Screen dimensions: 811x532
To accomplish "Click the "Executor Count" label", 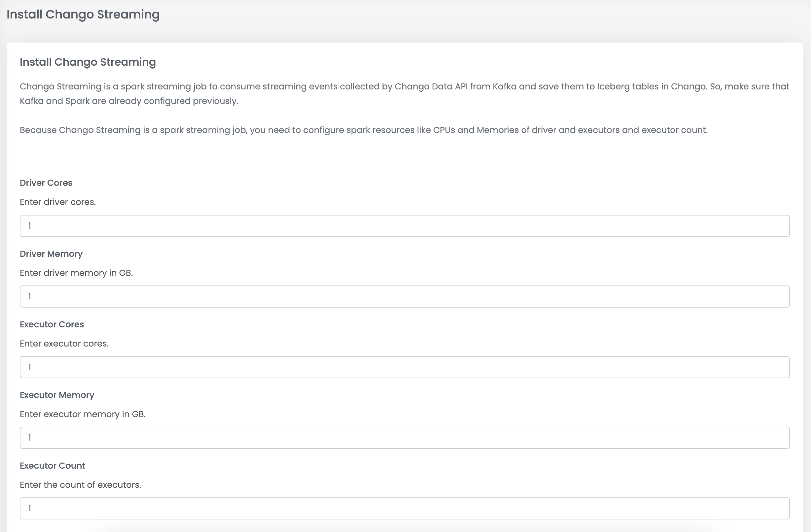I will [53, 466].
